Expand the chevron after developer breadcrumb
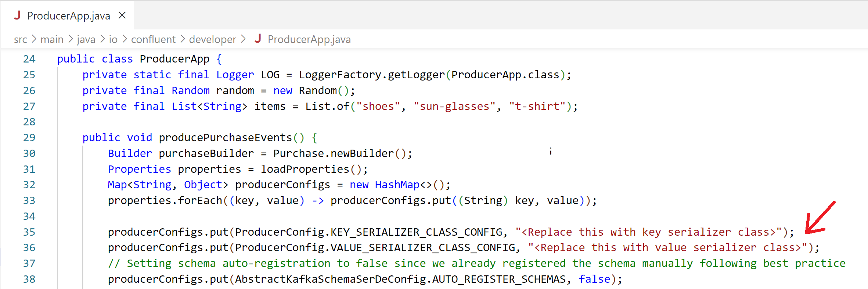The width and height of the screenshot is (868, 289). click(243, 39)
